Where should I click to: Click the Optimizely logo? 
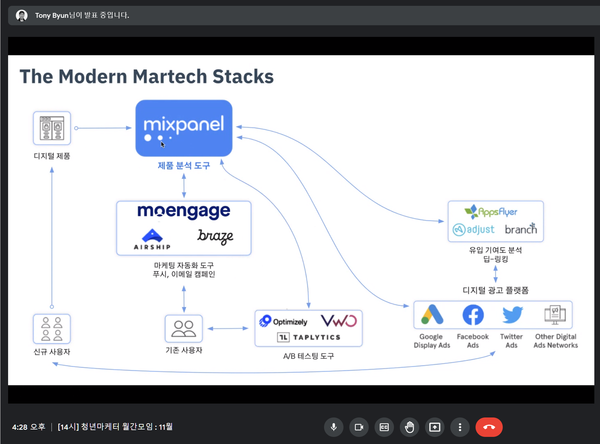(x=283, y=322)
